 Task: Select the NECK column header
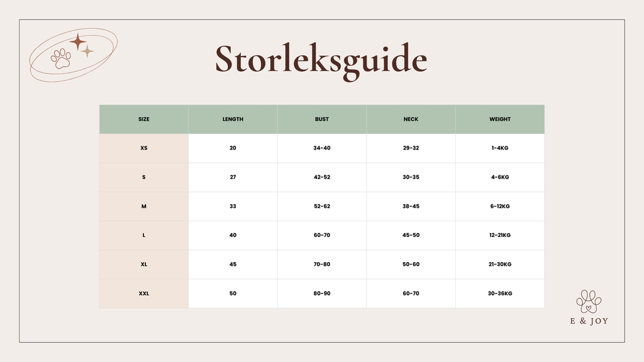pos(411,119)
